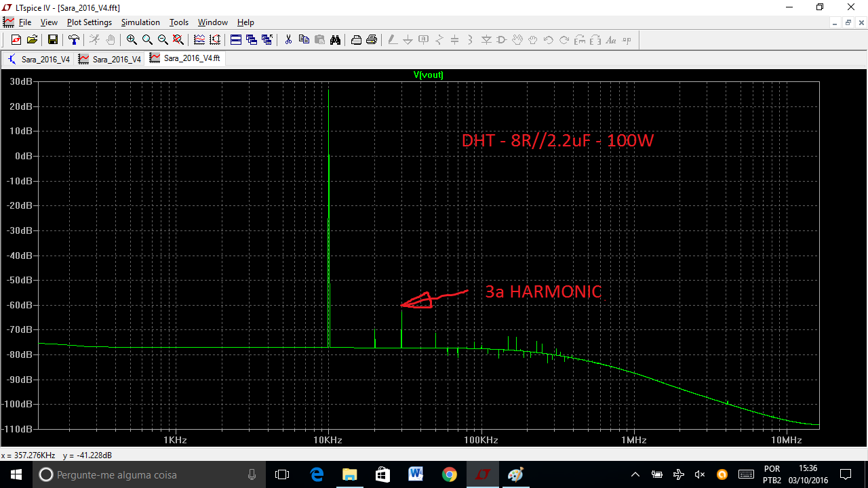Screen dimensions: 868x488
Task: Click the Cortana search box
Action: coord(149,474)
